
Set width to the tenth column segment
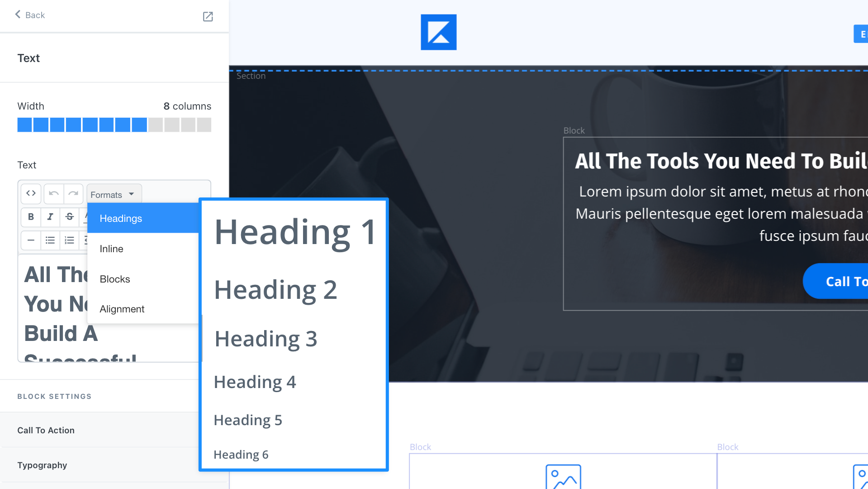pyautogui.click(x=172, y=125)
